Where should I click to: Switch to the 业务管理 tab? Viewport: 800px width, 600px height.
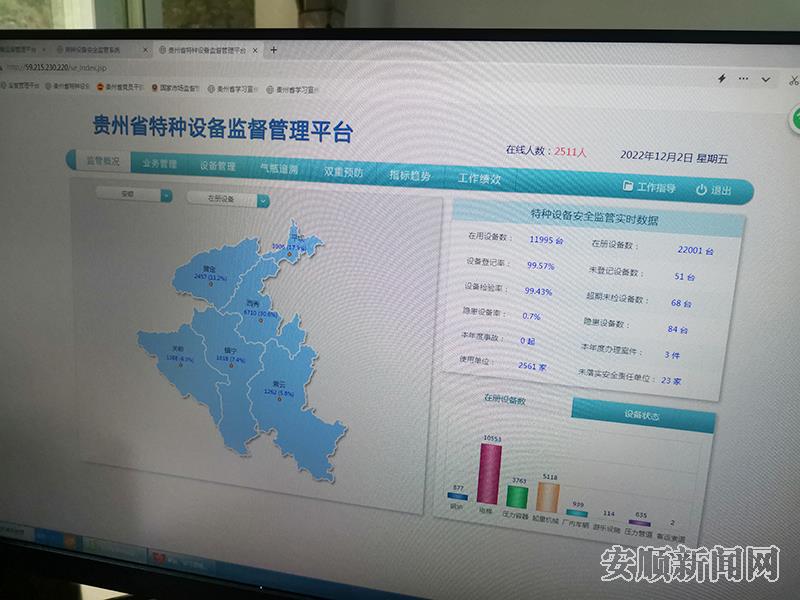coord(159,163)
